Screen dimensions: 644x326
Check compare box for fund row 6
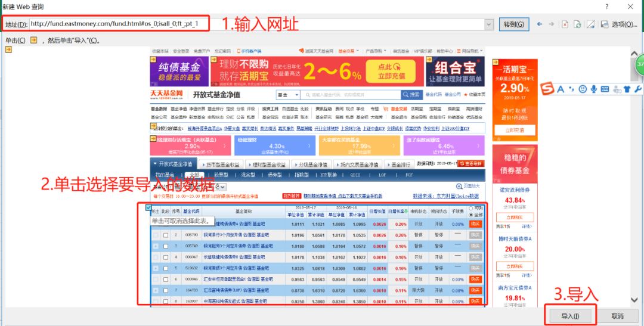coord(166,279)
